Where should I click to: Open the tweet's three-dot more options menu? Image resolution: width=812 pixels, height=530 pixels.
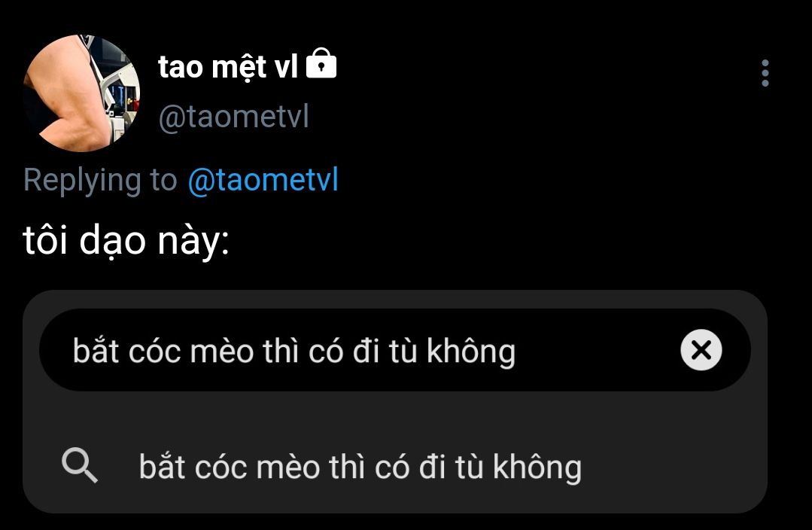765,73
